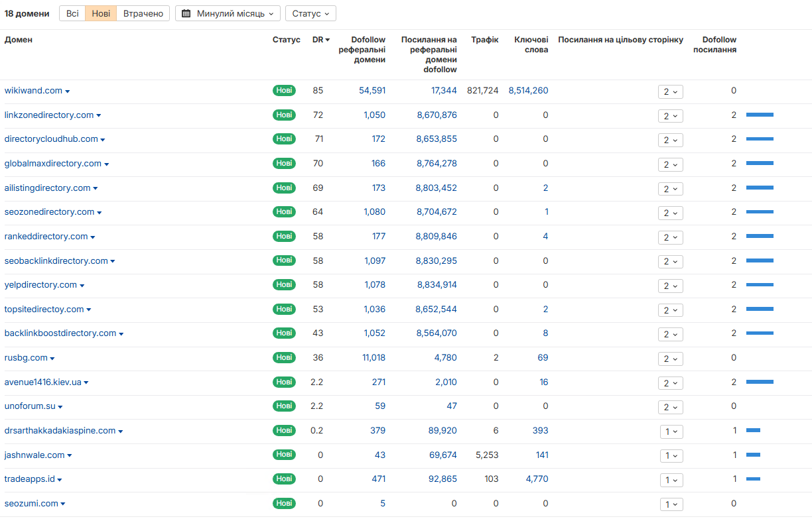Expand caret next to drsarthakkadakiaspine.com
Image resolution: width=812 pixels, height=519 pixels.
[121, 432]
